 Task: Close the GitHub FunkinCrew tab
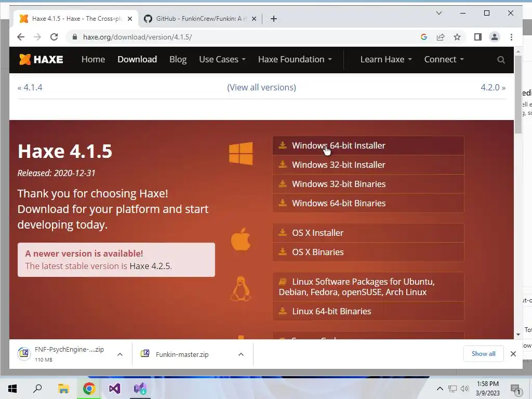(x=254, y=19)
